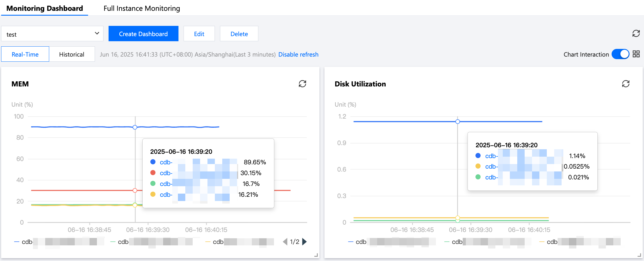Click the Disable refresh link
Screen dimensions: 644x261
pyautogui.click(x=298, y=54)
